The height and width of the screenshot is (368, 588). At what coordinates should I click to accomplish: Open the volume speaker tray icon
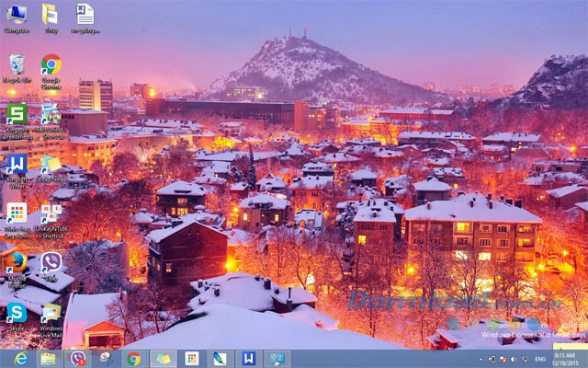pyautogui.click(x=514, y=360)
